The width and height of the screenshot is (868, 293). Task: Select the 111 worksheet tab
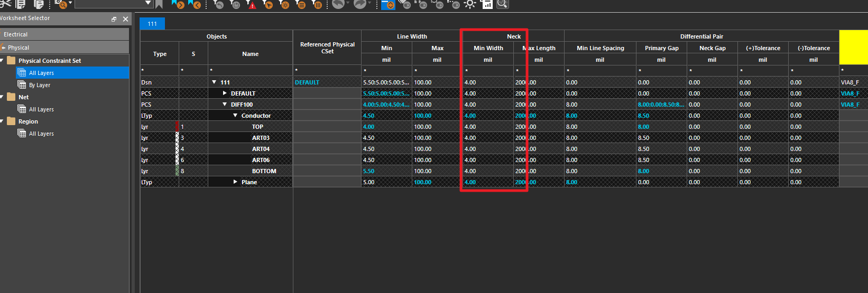coord(152,24)
